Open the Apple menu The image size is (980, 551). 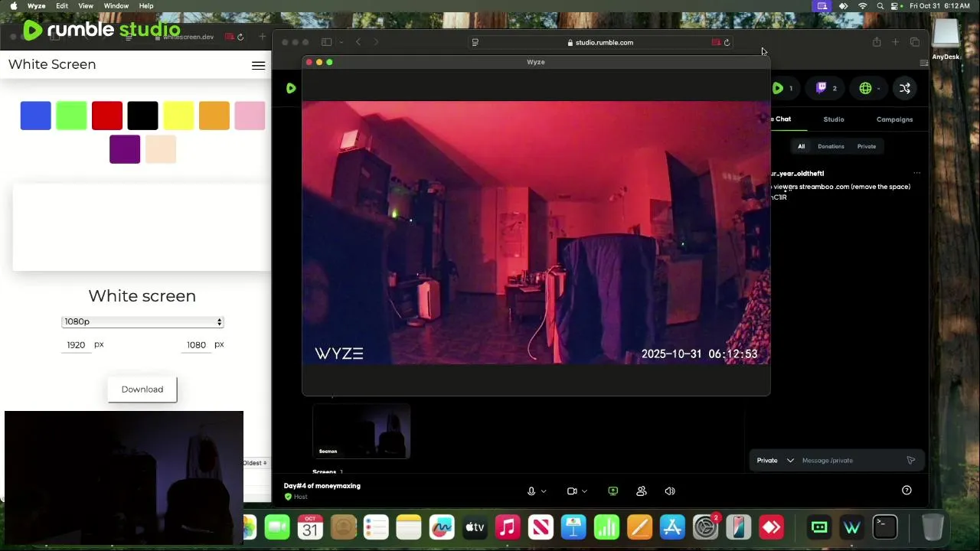(x=13, y=6)
